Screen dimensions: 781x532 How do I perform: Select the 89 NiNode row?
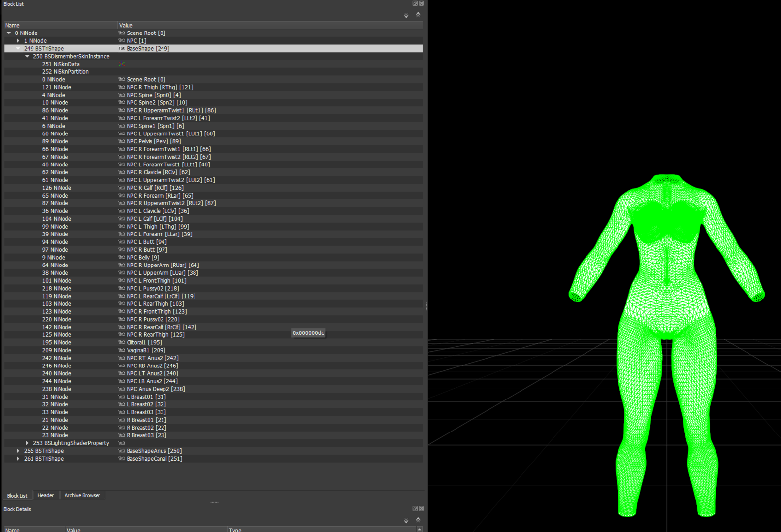pyautogui.click(x=213, y=141)
